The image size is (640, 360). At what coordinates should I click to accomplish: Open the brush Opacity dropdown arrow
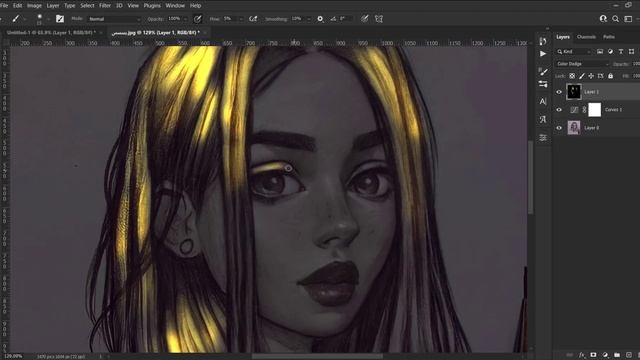tap(185, 19)
